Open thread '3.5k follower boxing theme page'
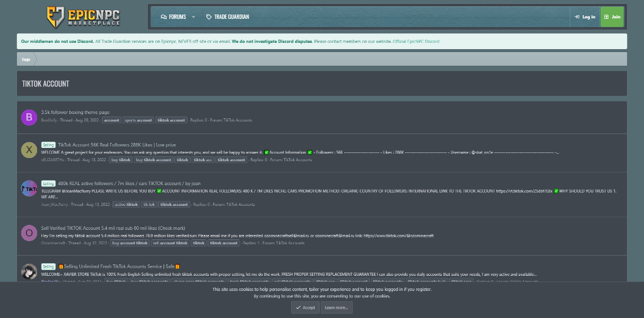Image resolution: width=644 pixels, height=318 pixels. (x=75, y=112)
